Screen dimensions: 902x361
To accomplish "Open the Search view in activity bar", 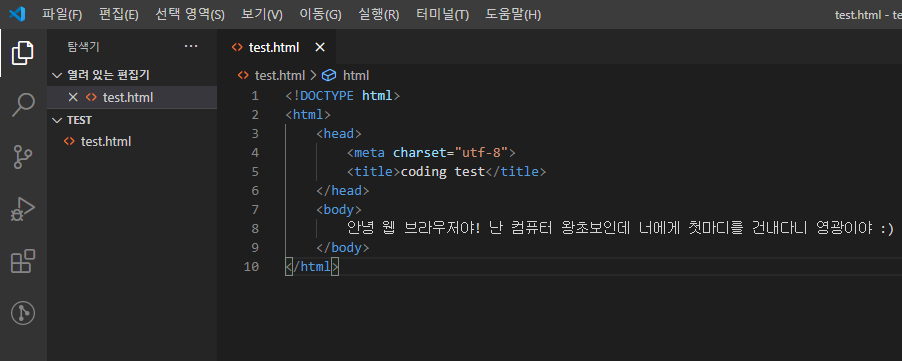I will click(x=23, y=105).
